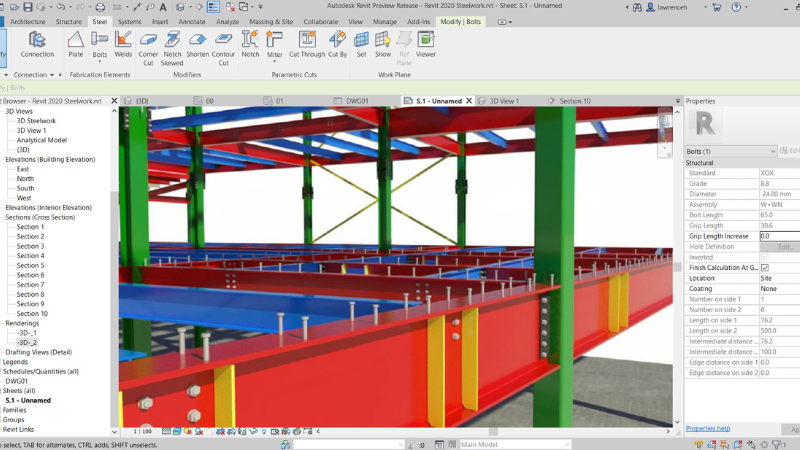
Task: Open the Section 10 view tab
Action: pos(574,101)
